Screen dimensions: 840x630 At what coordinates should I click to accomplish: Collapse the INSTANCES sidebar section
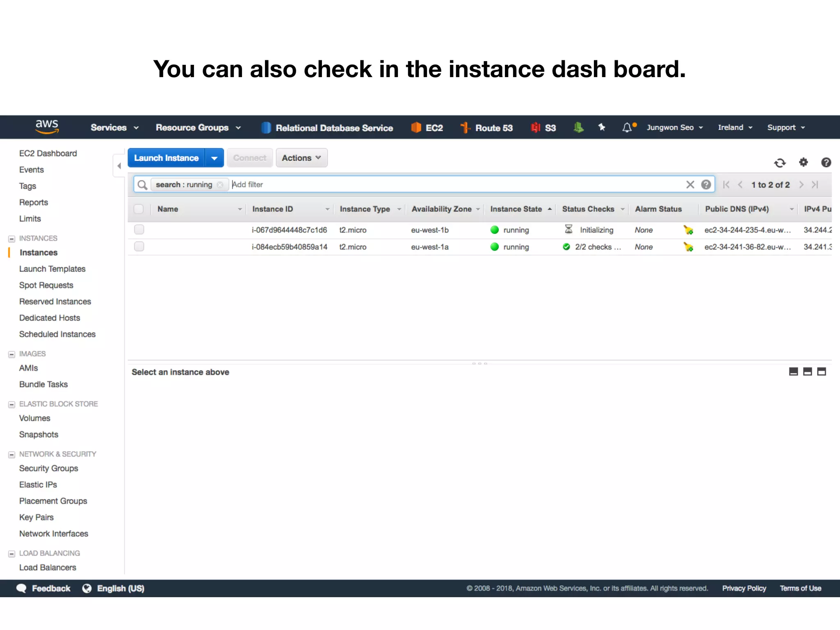click(x=11, y=239)
